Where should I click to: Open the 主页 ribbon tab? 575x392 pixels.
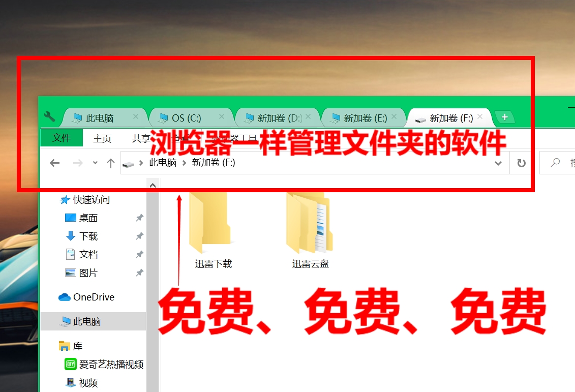[102, 138]
